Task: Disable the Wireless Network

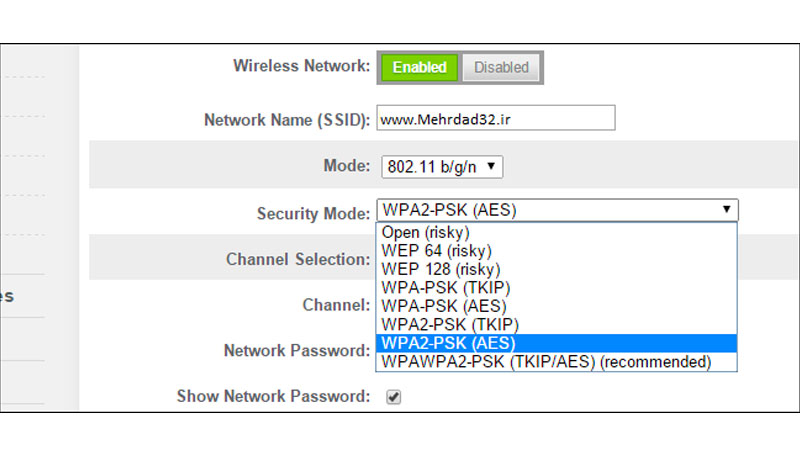Action: [501, 67]
